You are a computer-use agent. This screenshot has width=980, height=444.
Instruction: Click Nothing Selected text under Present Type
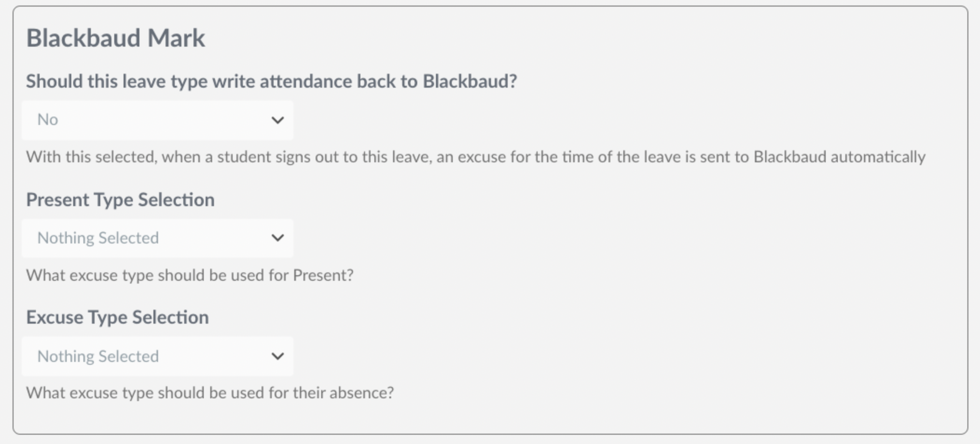tap(98, 238)
